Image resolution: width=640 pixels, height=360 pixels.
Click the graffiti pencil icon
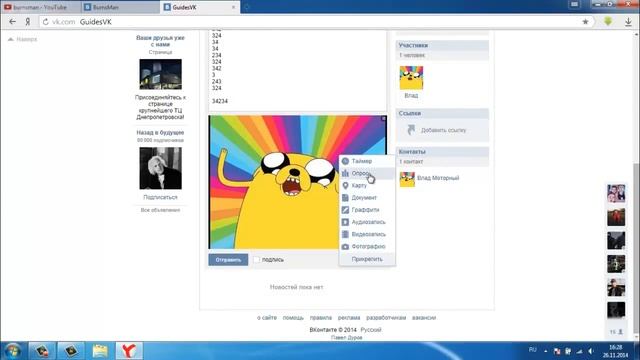pos(345,210)
